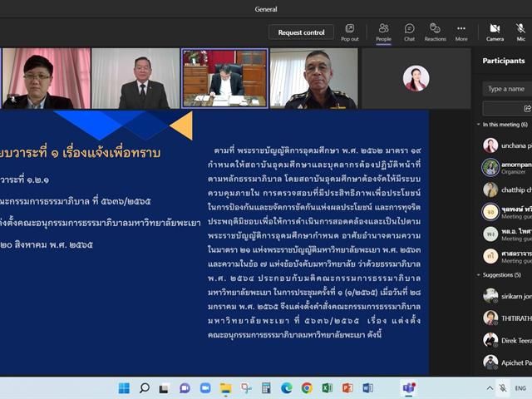This screenshot has width=532, height=399.
Task: Show hidden system tray icons
Action: click(x=490, y=388)
